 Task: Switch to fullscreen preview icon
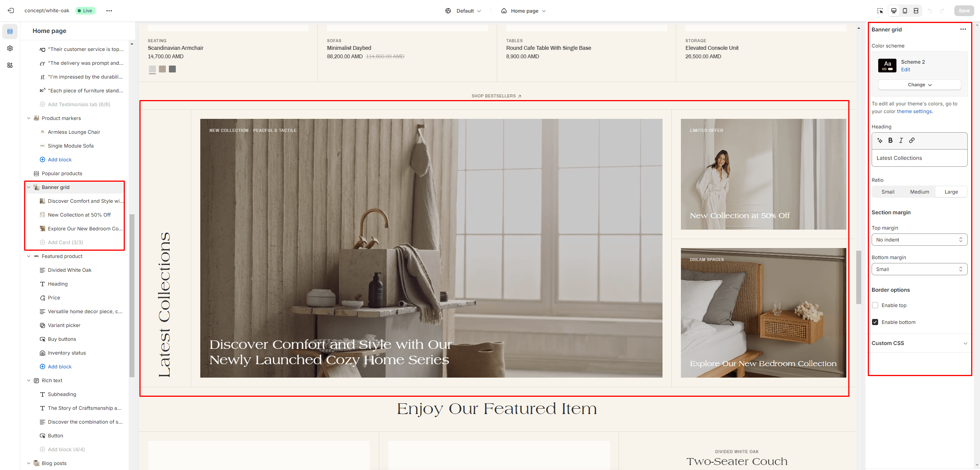coord(916,11)
